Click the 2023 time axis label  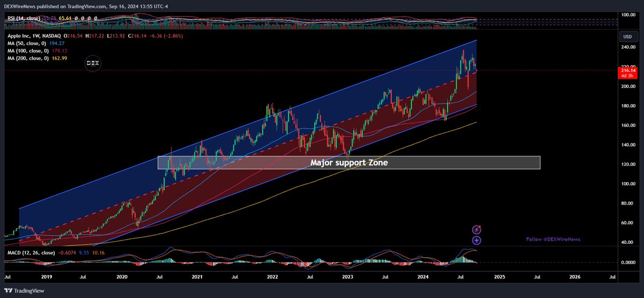[x=348, y=278]
